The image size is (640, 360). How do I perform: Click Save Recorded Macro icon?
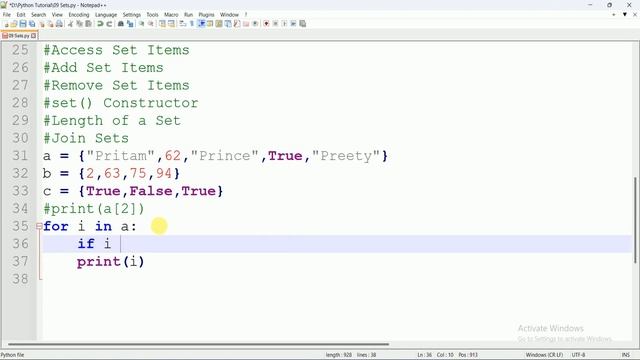pyautogui.click(x=302, y=24)
